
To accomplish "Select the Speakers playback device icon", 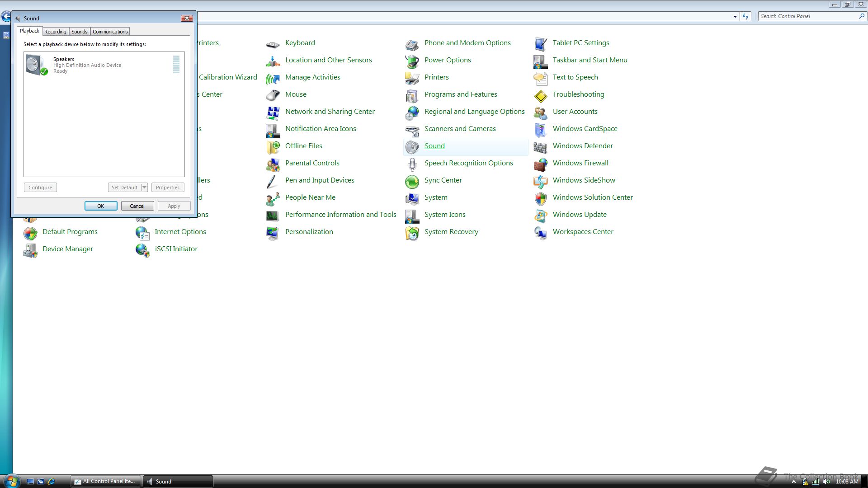I will pos(37,65).
